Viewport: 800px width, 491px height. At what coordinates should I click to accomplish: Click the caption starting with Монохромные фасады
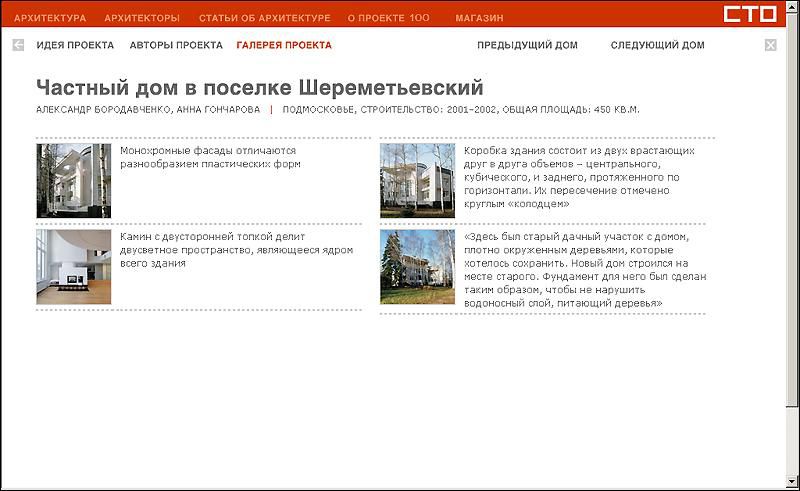point(208,157)
